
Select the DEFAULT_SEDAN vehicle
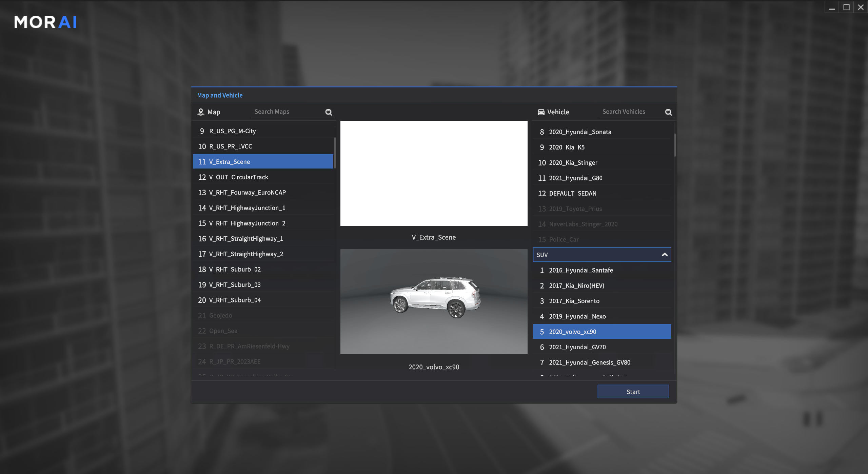pyautogui.click(x=572, y=194)
